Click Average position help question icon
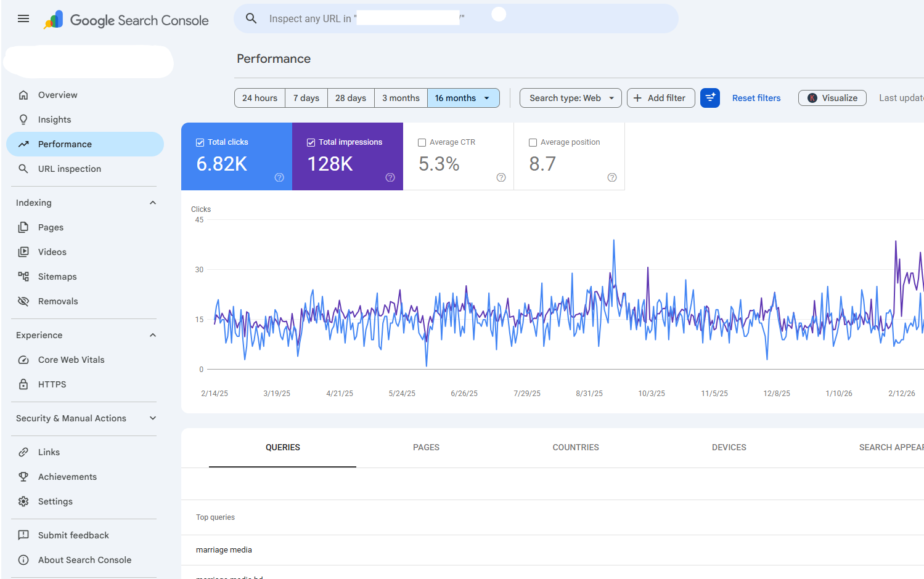This screenshot has height=579, width=924. (612, 177)
